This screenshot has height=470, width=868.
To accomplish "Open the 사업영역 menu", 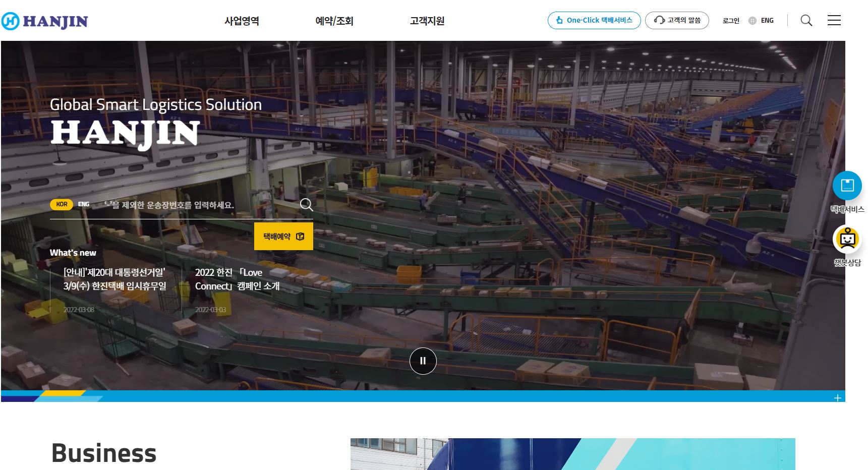I will click(242, 21).
